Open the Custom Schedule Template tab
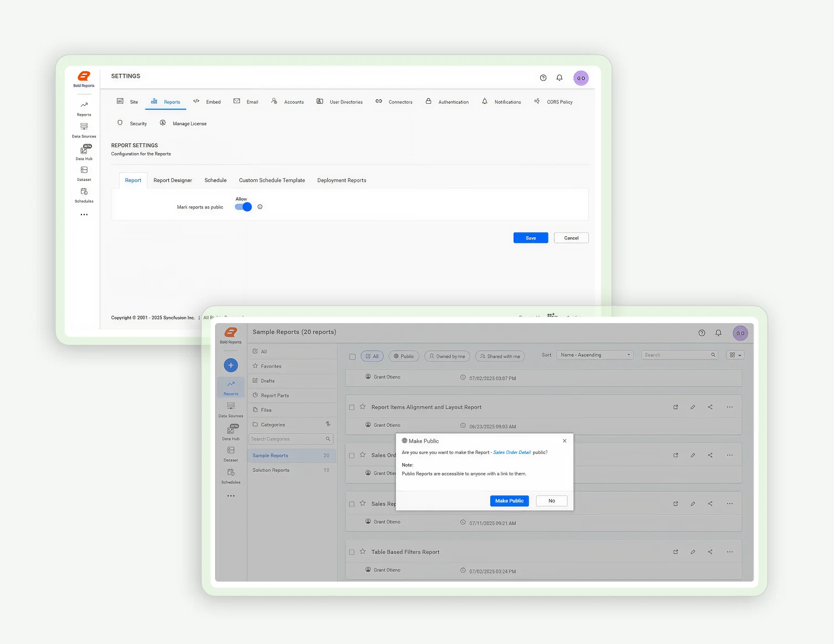The image size is (834, 644). point(271,180)
